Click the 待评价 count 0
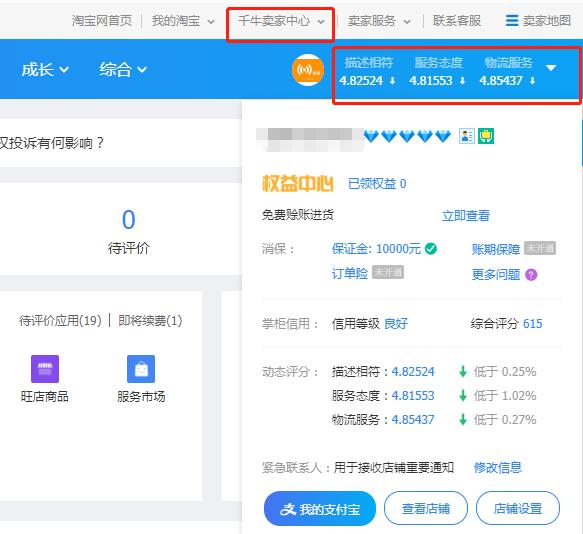 129,219
